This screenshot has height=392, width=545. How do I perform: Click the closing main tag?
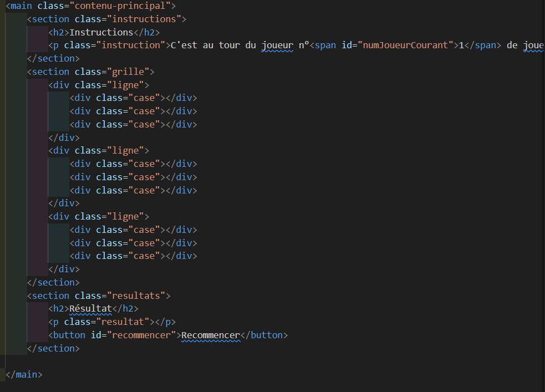(24, 374)
